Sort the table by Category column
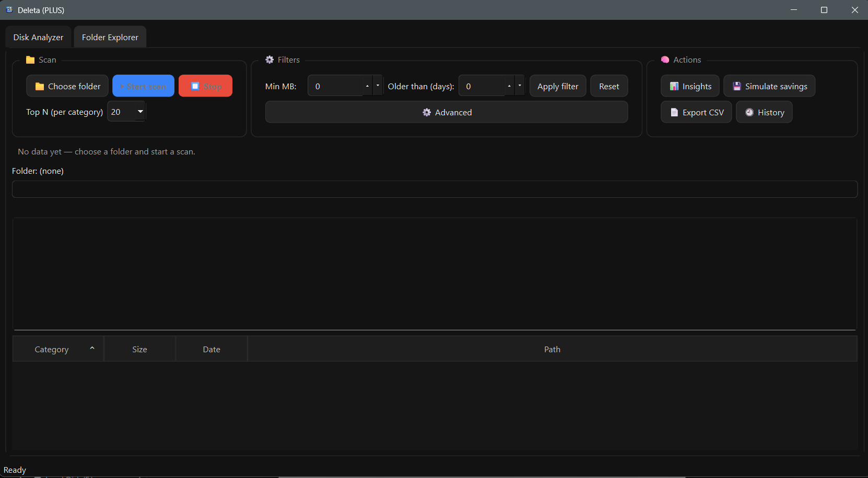This screenshot has width=868, height=478. [58, 349]
